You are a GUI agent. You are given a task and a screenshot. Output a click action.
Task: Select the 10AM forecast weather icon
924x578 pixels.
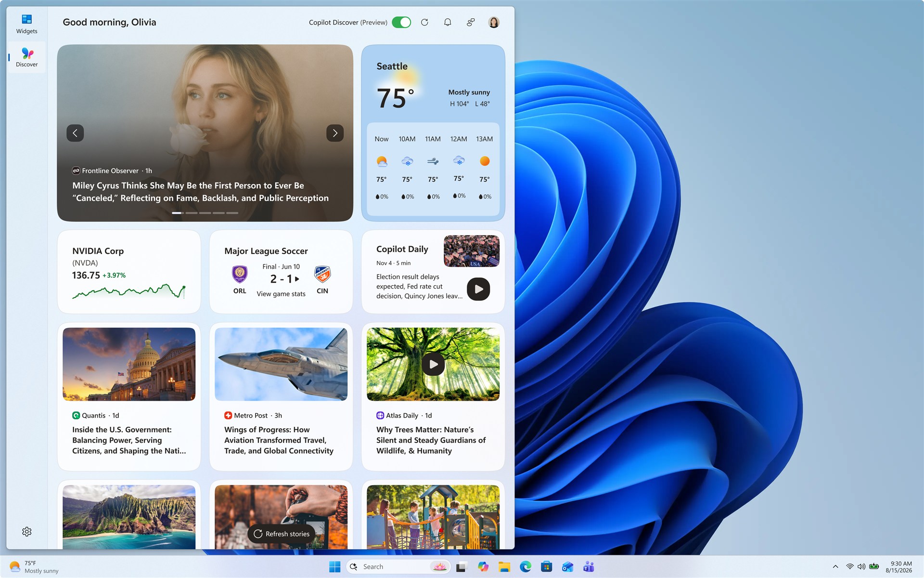[407, 161]
